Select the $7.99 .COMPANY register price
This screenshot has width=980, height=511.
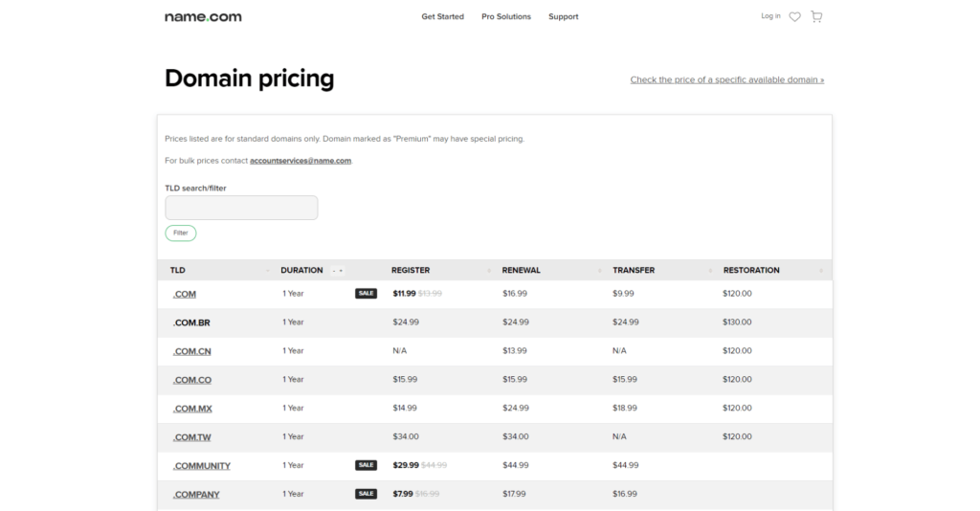(403, 494)
